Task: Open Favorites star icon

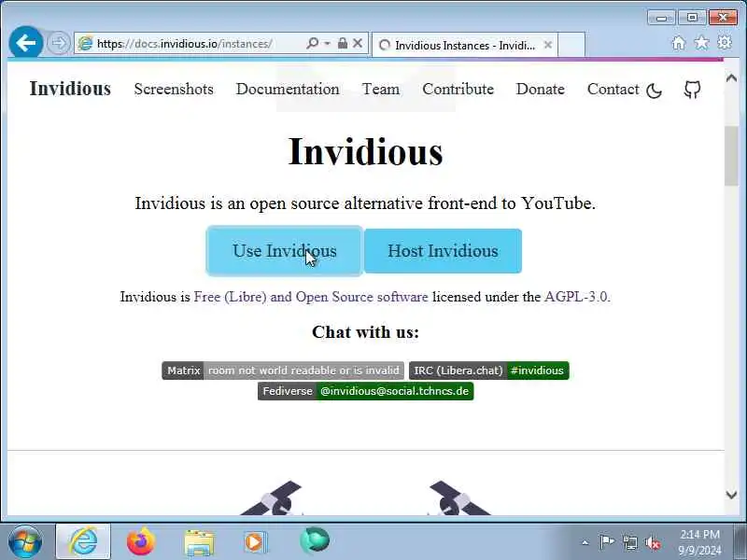Action: tap(701, 43)
